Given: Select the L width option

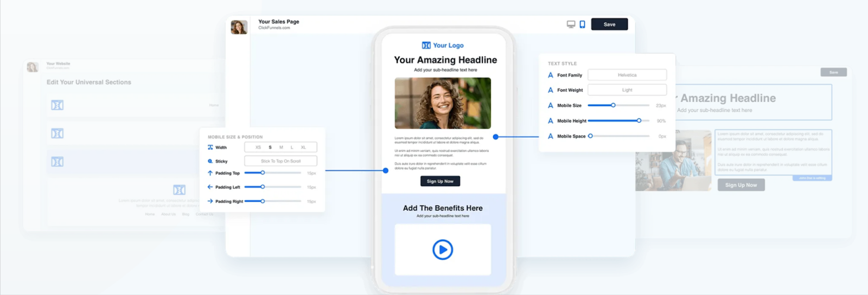Looking at the screenshot, I should point(292,147).
